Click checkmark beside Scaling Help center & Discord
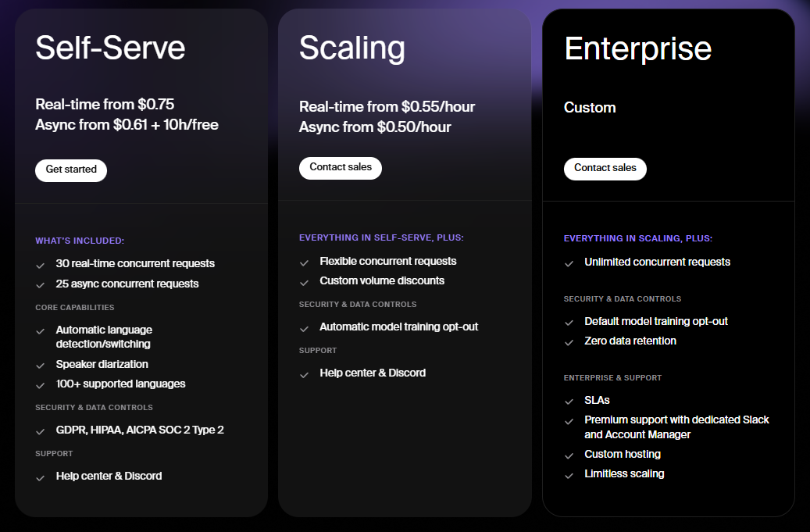The image size is (810, 532). (x=305, y=375)
